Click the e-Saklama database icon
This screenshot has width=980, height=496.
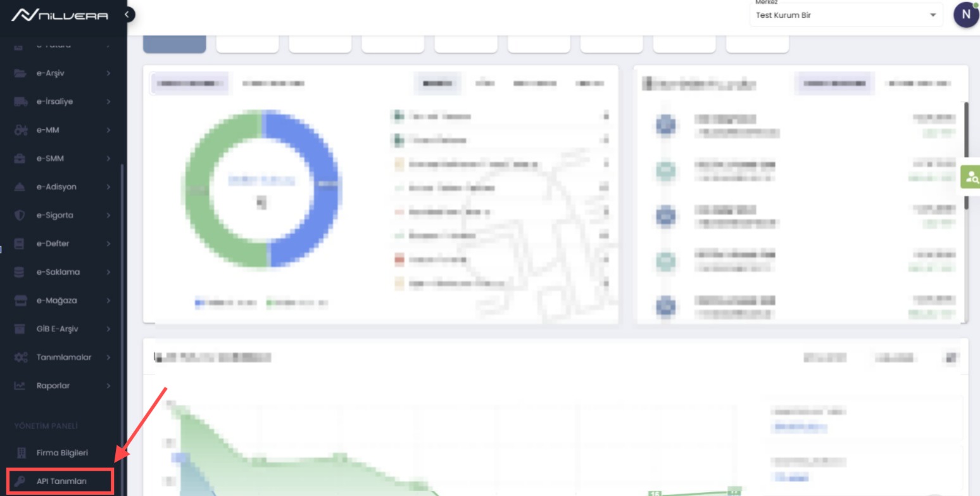pos(20,272)
